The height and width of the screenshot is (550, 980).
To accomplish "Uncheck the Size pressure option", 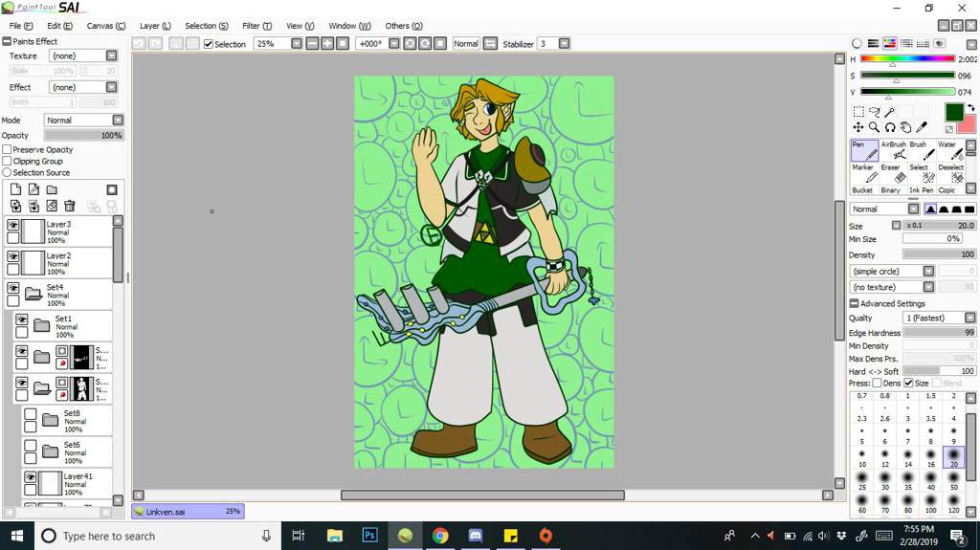I will (x=909, y=383).
